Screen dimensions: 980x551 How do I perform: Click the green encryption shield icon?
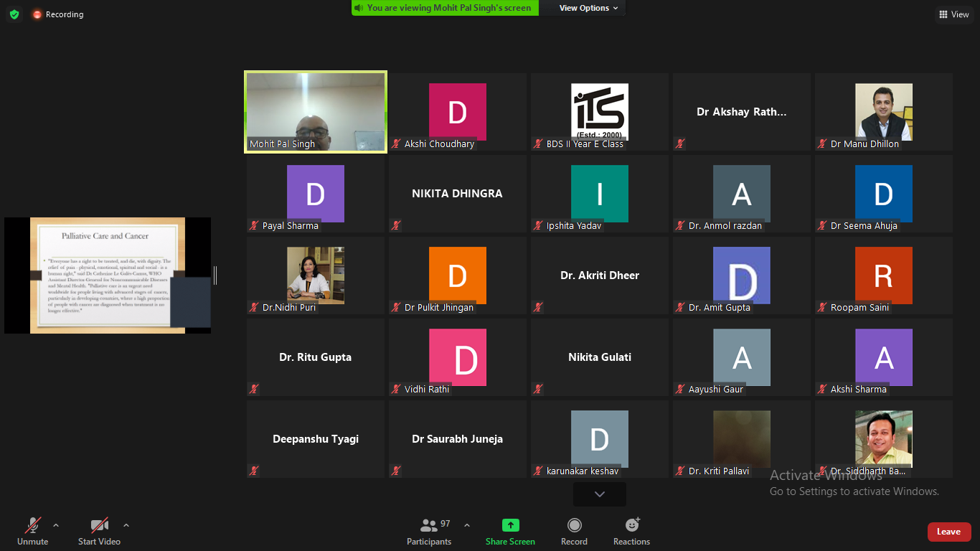tap(14, 14)
